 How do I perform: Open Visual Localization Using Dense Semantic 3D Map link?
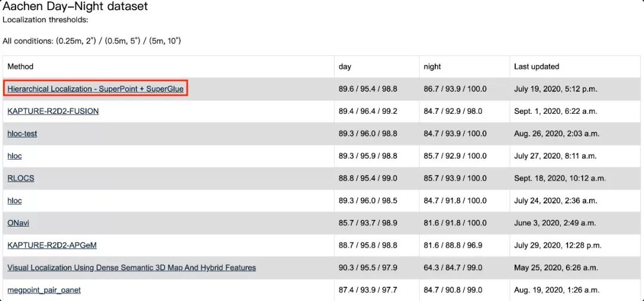pyautogui.click(x=131, y=268)
